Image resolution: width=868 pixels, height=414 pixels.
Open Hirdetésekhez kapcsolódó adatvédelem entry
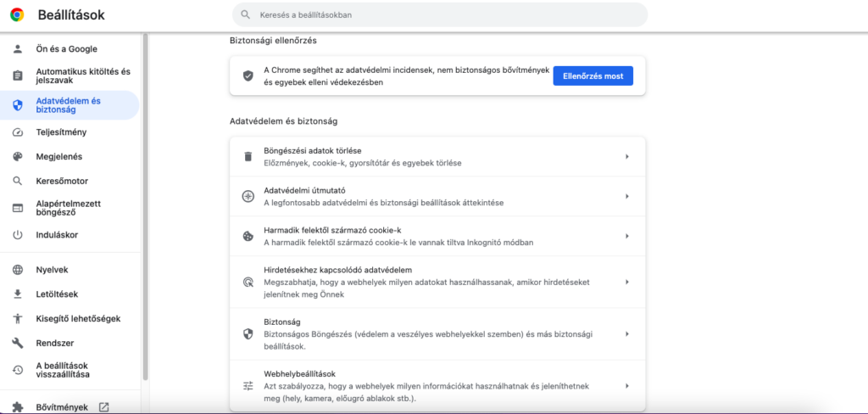[x=437, y=283]
